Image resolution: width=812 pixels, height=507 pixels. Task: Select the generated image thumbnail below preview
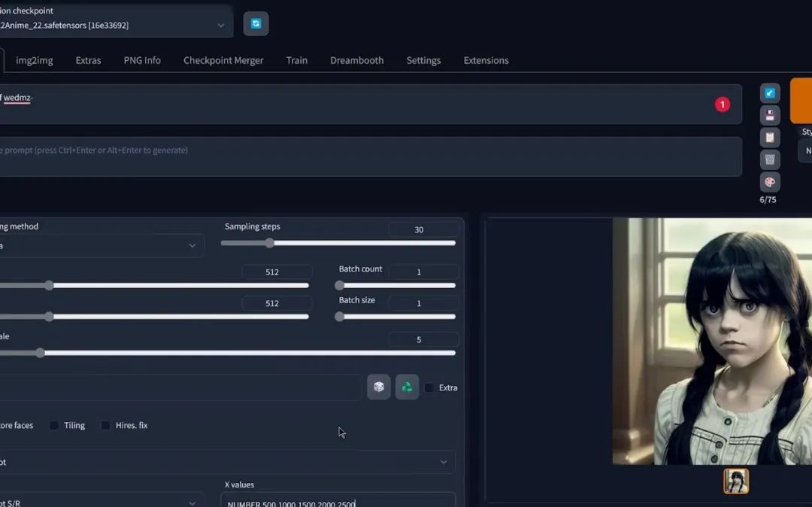click(736, 481)
